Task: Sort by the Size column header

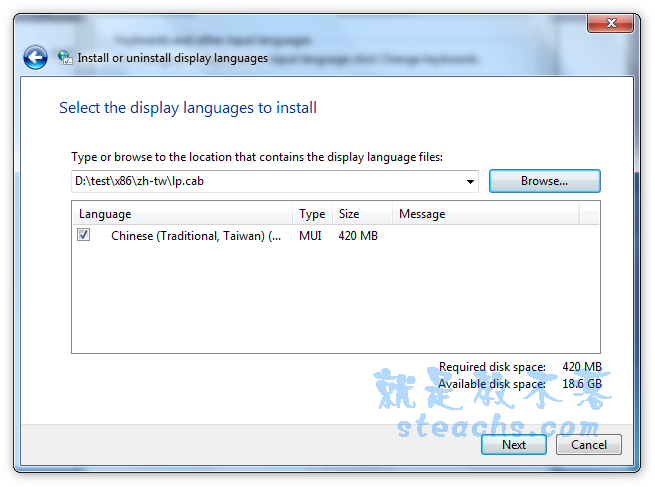Action: 362,214
